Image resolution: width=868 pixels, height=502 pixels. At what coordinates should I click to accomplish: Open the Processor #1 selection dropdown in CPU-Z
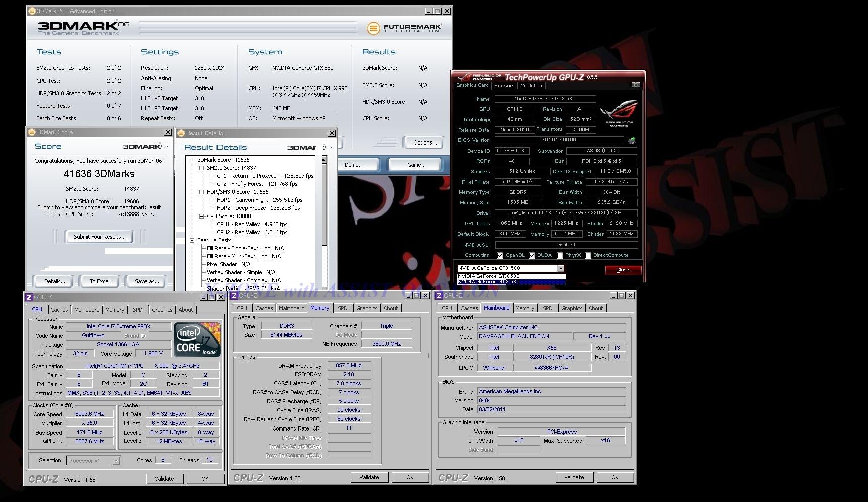(116, 460)
